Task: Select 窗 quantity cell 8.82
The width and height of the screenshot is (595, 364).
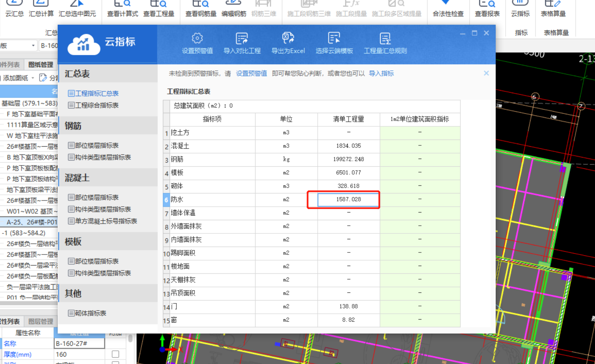Action: click(x=349, y=320)
